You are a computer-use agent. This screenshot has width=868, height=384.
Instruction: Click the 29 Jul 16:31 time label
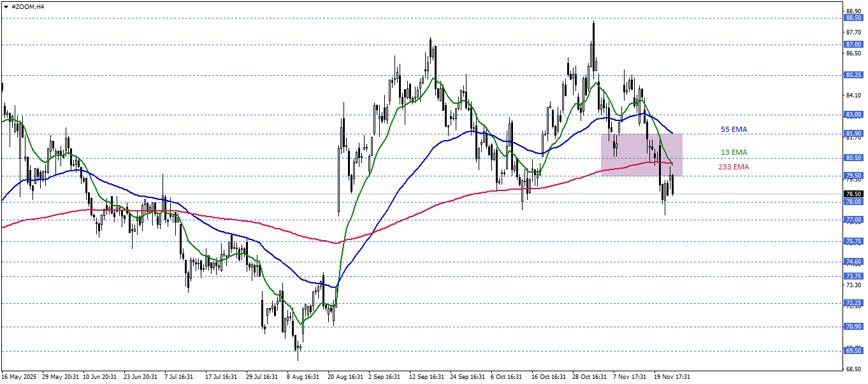(263, 377)
